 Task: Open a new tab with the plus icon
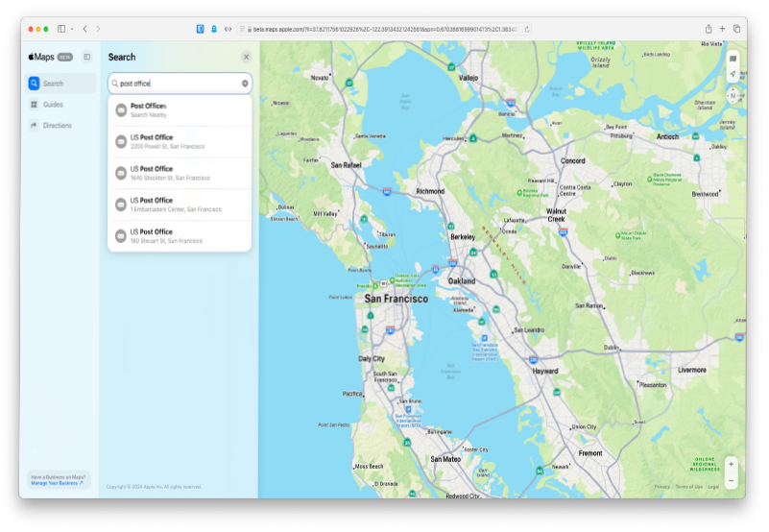722,29
